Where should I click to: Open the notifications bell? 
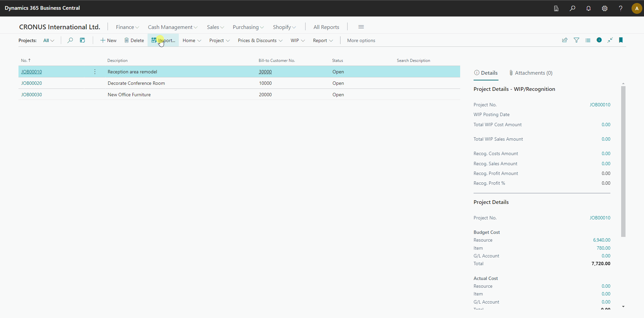589,8
